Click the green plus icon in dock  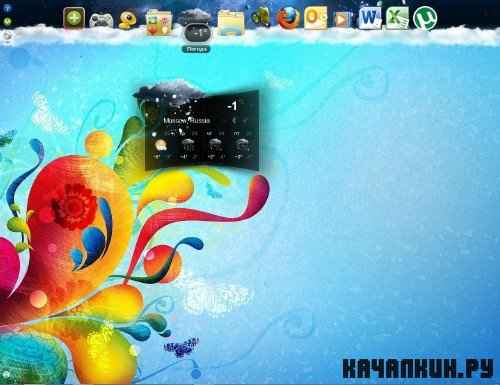tap(74, 18)
